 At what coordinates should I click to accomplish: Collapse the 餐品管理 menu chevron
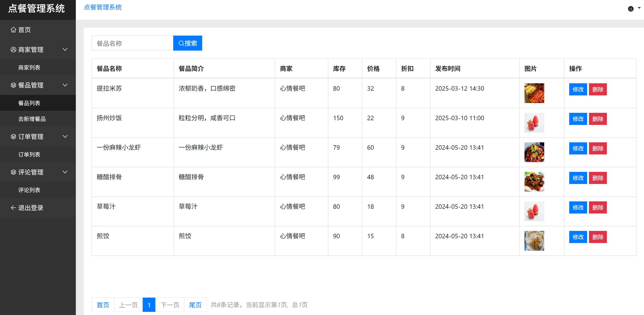point(65,85)
